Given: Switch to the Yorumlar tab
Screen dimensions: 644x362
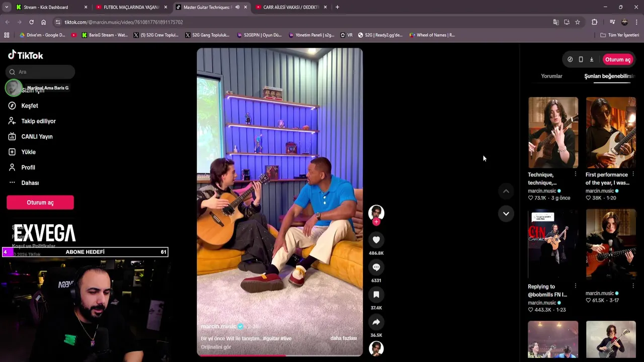Looking at the screenshot, I should 551,76.
